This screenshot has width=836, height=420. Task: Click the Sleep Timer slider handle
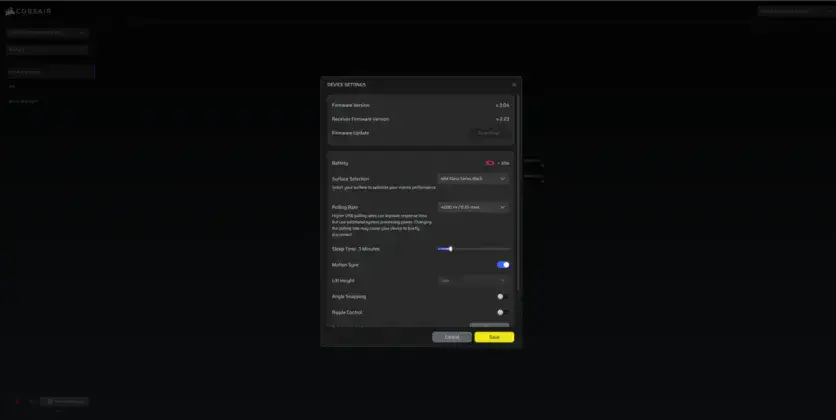pos(451,249)
